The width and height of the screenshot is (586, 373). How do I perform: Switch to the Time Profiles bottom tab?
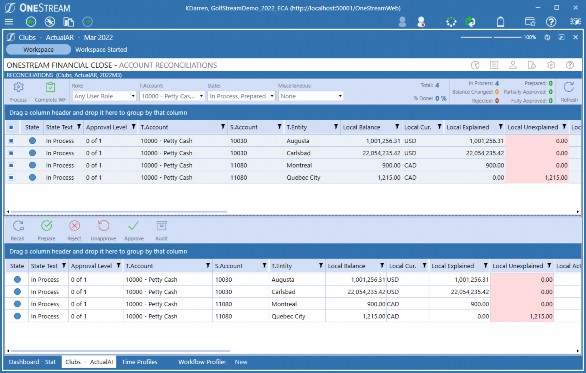[x=139, y=362]
